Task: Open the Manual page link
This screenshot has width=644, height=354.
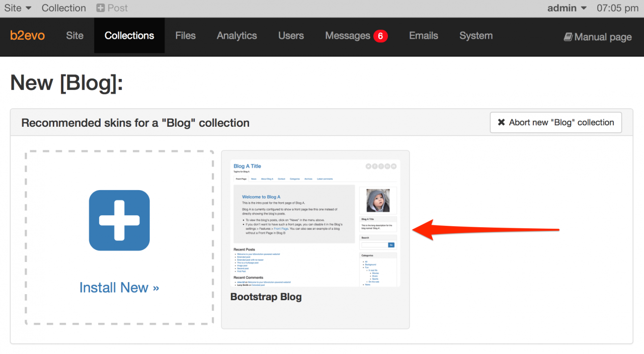Action: click(x=598, y=37)
